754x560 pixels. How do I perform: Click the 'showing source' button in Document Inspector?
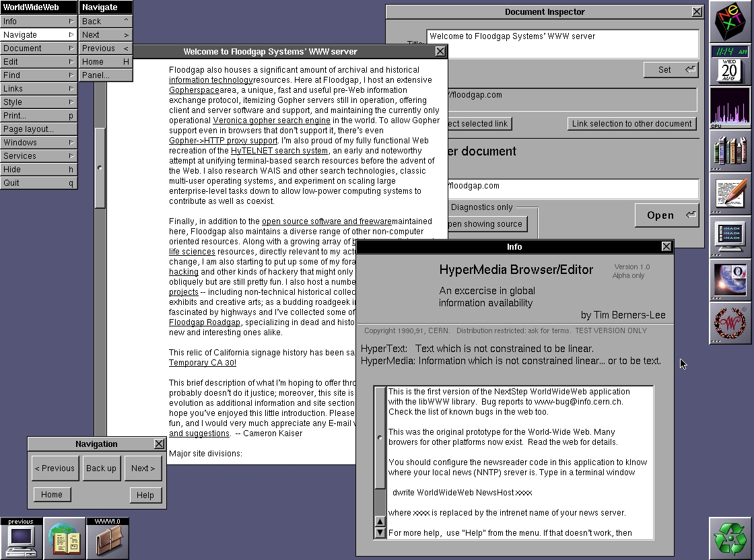click(x=487, y=224)
